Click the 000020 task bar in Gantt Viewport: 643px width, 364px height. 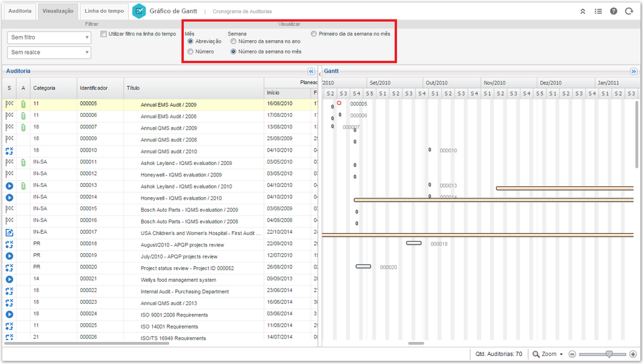364,266
